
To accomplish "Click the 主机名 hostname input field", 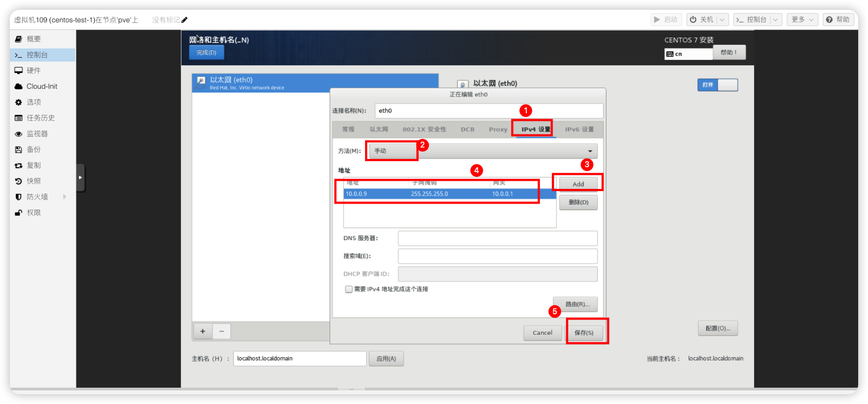I will coord(300,358).
